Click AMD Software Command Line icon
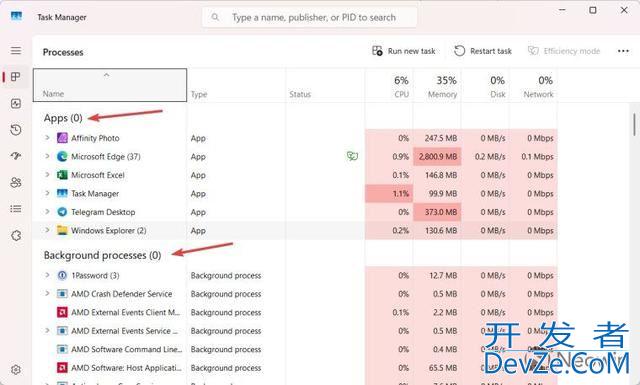The image size is (640, 385). pyautogui.click(x=62, y=349)
